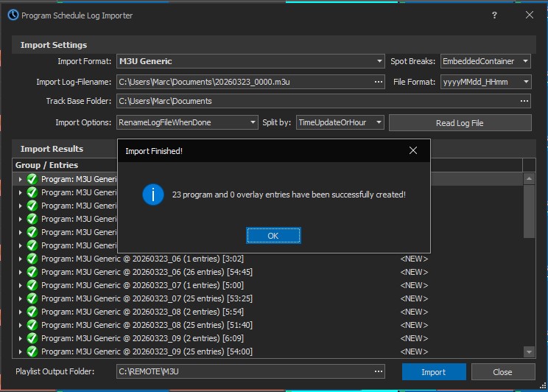Viewport: 548px width, 392px height.
Task: Click OK in Import Finished dialog
Action: pyautogui.click(x=273, y=236)
